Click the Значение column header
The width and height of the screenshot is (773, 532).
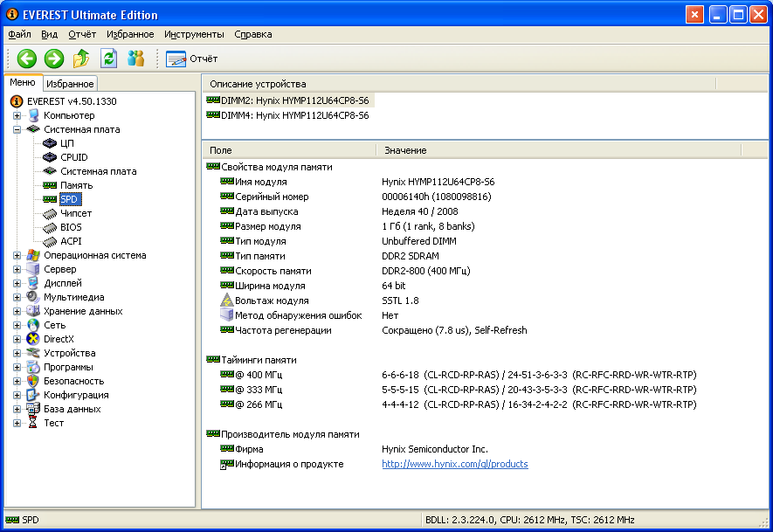[559, 150]
